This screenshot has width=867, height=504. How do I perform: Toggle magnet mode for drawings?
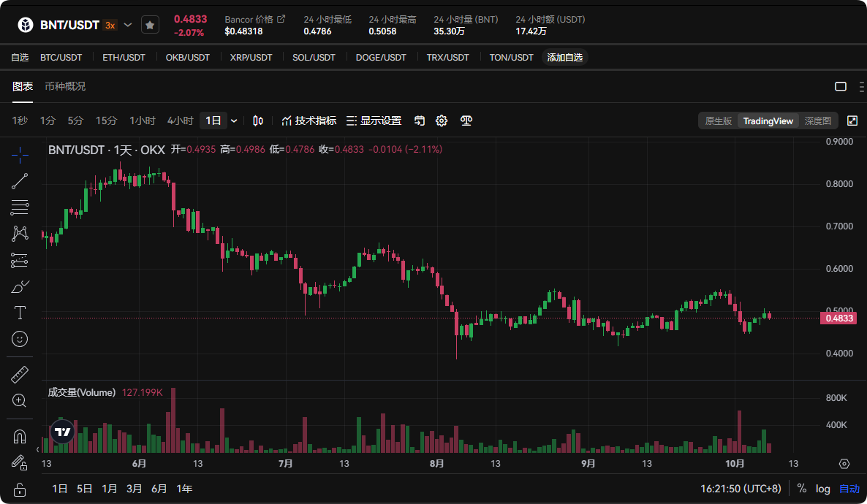20,437
